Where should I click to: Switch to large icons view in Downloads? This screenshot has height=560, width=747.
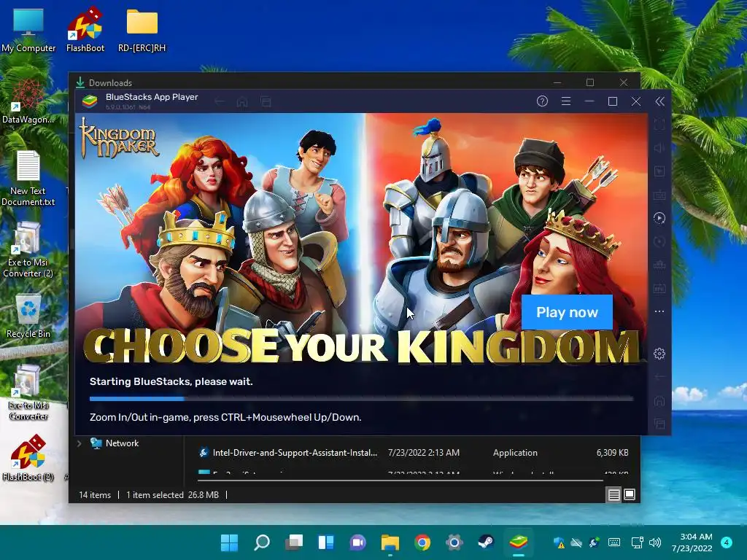click(x=630, y=495)
